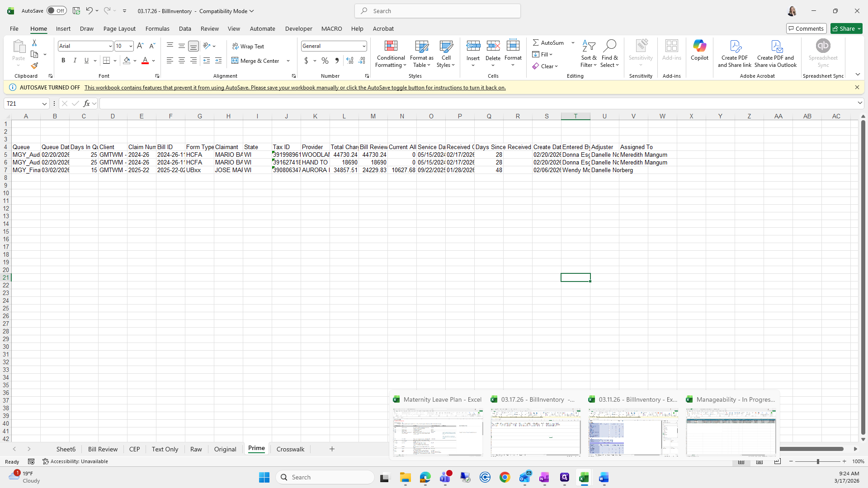Toggle Wrap Text for cell

248,46
